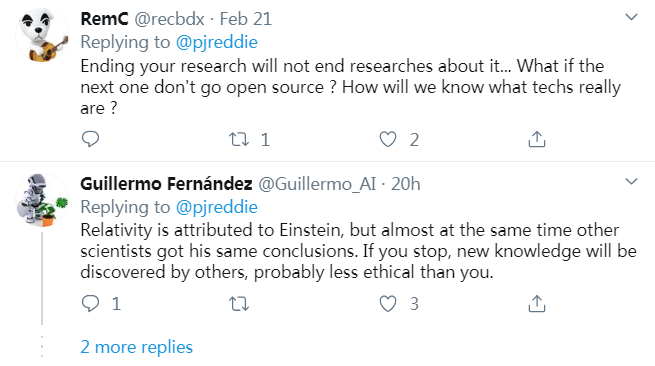Open @pjreddie mention in Guillermo's reply
655x366 pixels.
[x=217, y=207]
